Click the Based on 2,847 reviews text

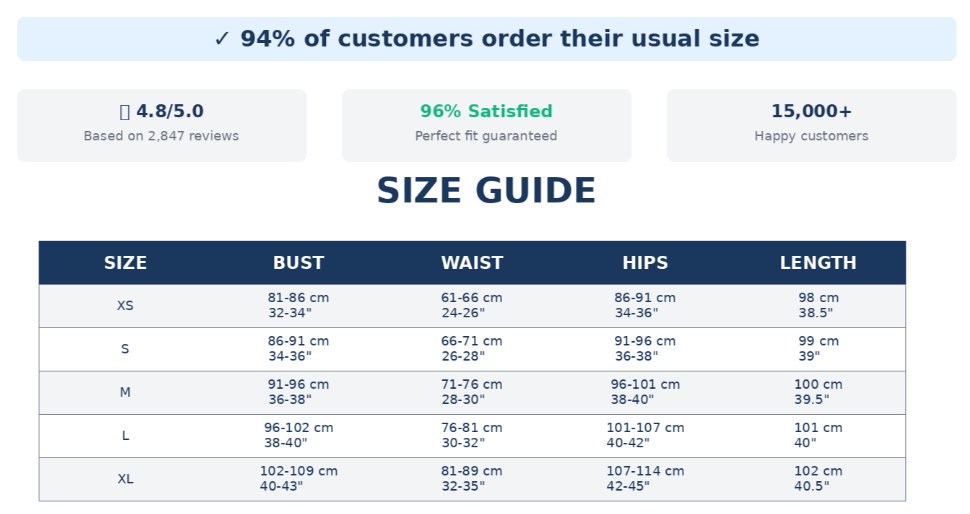point(161,136)
